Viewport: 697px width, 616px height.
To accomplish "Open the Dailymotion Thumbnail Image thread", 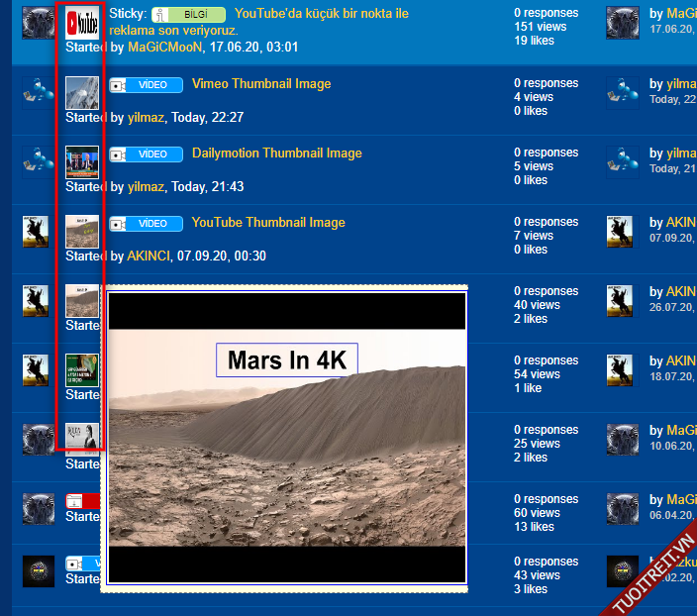I will coord(276,154).
